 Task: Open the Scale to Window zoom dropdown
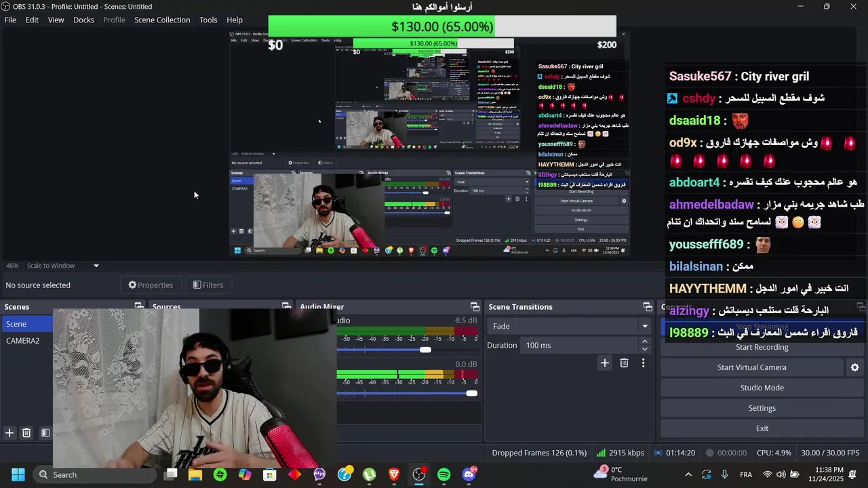(x=63, y=266)
